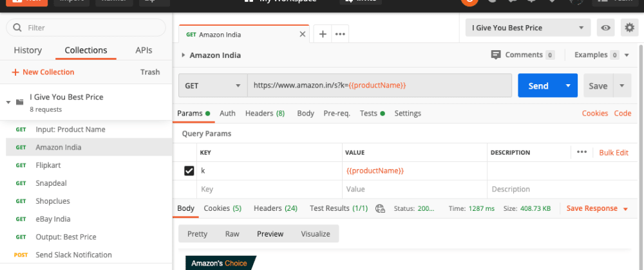
Task: Switch response view to Visualize
Action: coord(316,234)
